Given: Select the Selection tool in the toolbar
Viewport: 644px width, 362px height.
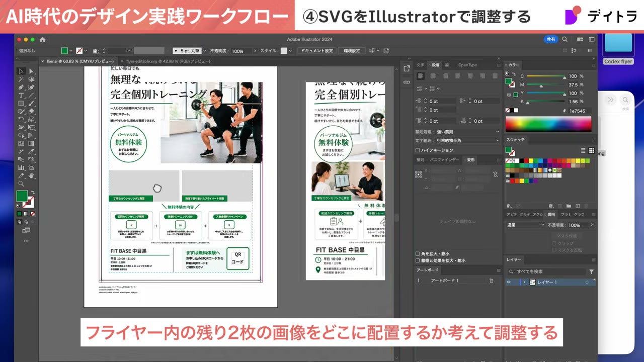Looking at the screenshot, I should click(21, 71).
